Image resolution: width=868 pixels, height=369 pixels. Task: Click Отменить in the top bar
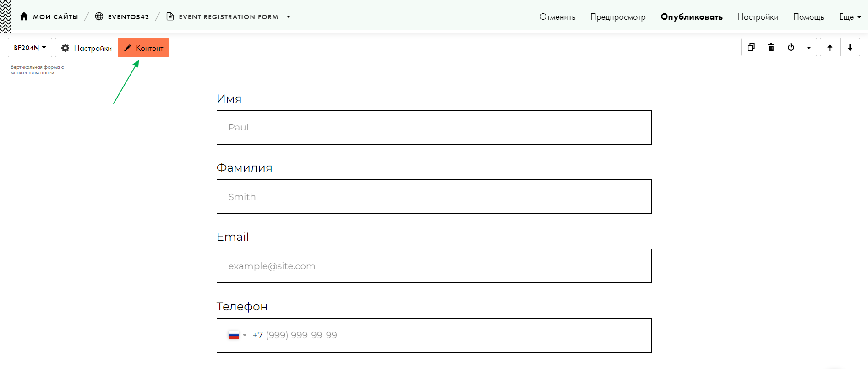557,17
